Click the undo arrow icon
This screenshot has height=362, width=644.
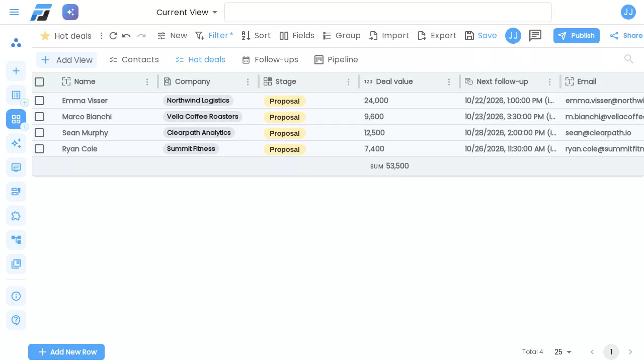click(126, 36)
